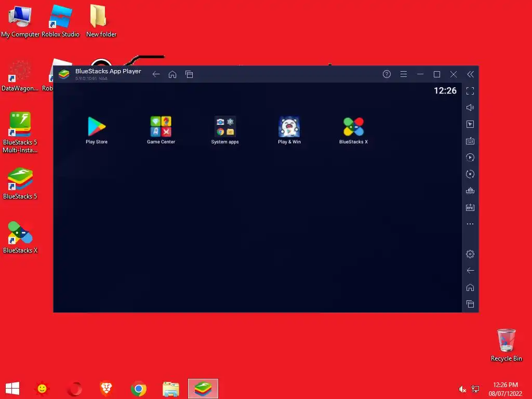The width and height of the screenshot is (532, 399).
Task: Open Google Chrome from the taskbar
Action: pyautogui.click(x=138, y=389)
